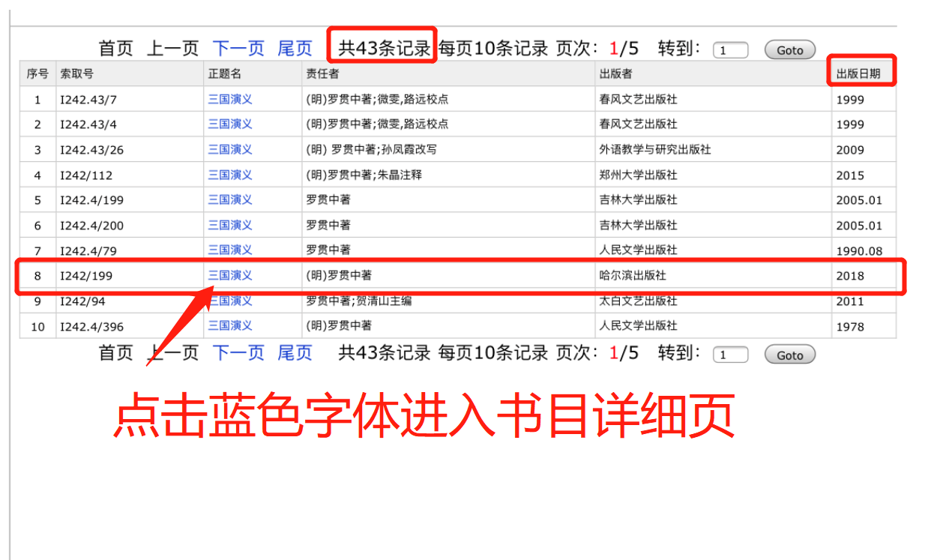Click the 责任者 column header
Screen dimensions: 946x560
(322, 73)
